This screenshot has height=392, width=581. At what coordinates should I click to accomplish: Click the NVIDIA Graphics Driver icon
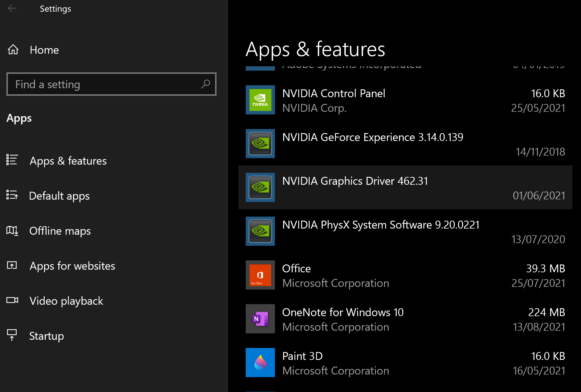click(260, 187)
